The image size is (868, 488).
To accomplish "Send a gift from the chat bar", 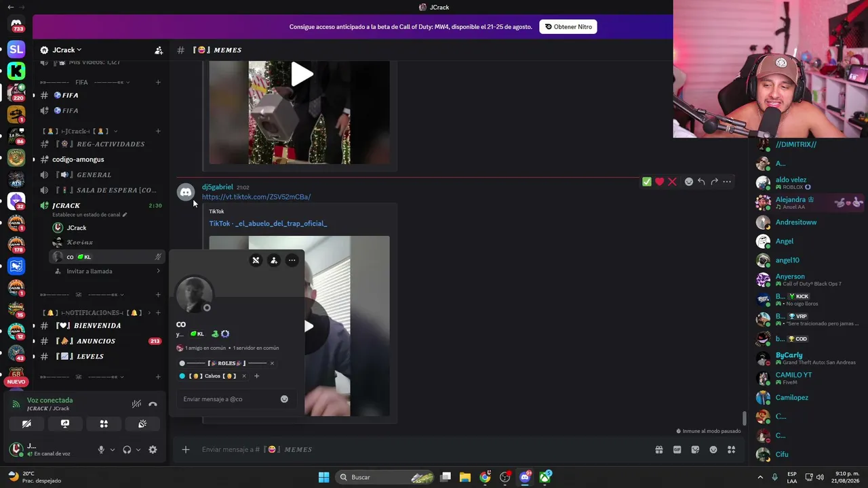I will 658,449.
